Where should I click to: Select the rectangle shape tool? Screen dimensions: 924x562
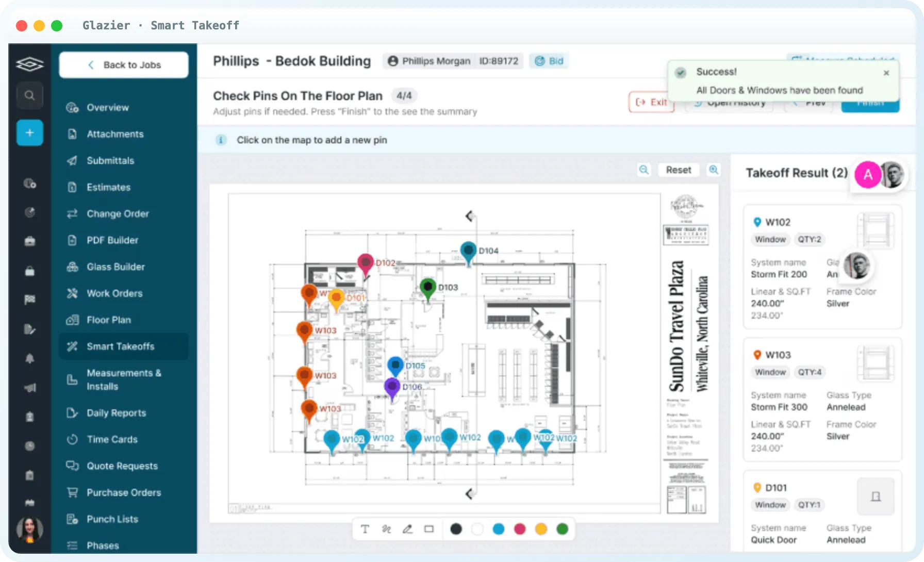coord(429,529)
